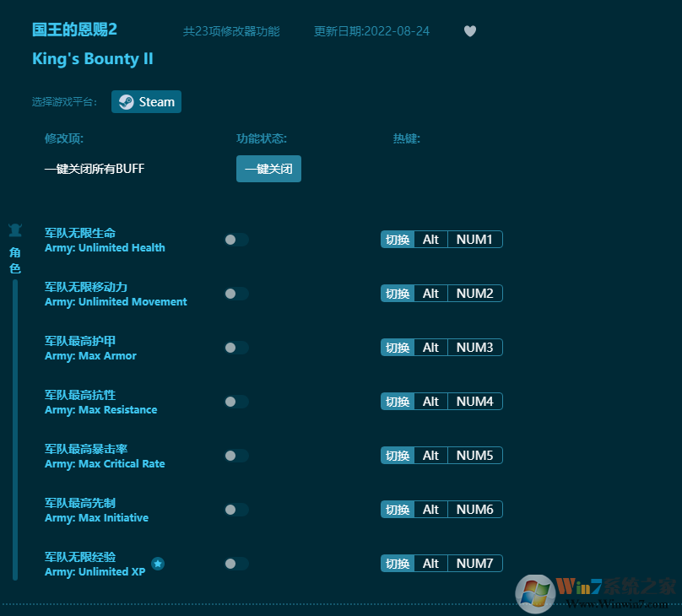This screenshot has width=682, height=616.
Task: Turn on the Army Unlimited XP toggle
Action: click(x=235, y=564)
